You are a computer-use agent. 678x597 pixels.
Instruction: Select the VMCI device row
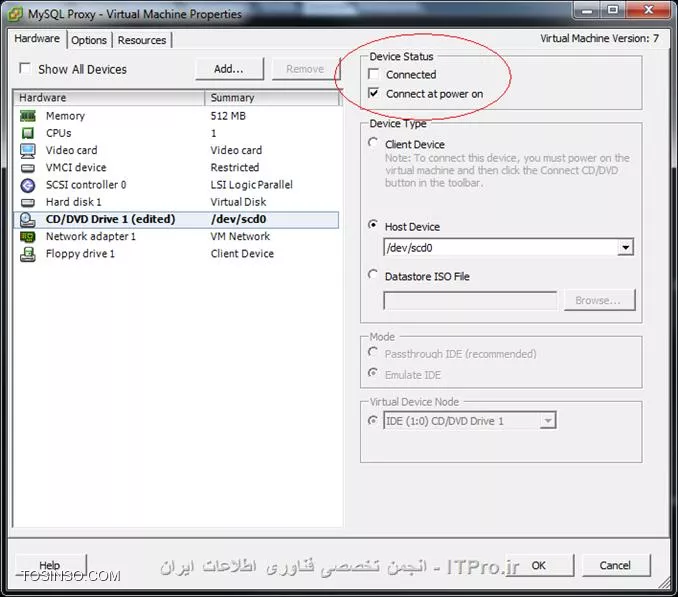[176, 168]
